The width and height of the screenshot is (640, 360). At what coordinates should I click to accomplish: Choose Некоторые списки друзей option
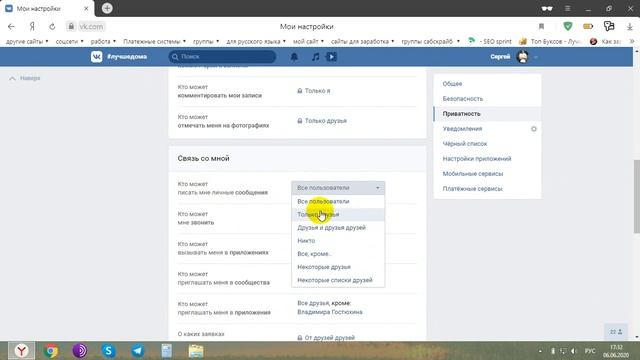tap(338, 280)
